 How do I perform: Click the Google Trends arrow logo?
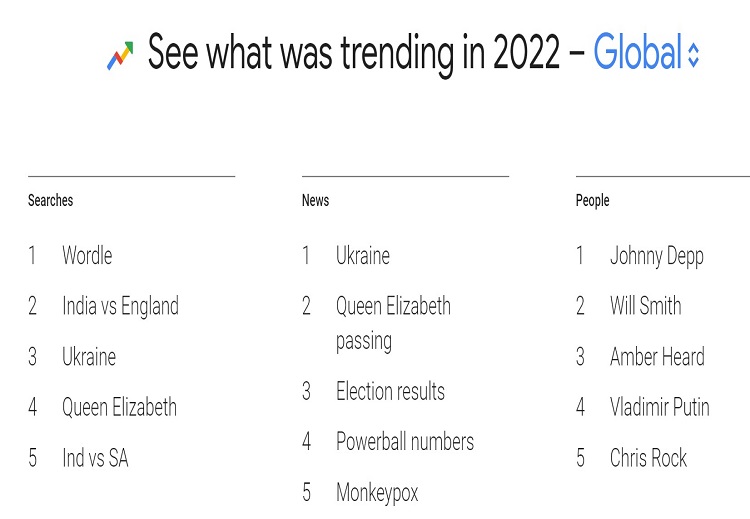point(120,55)
